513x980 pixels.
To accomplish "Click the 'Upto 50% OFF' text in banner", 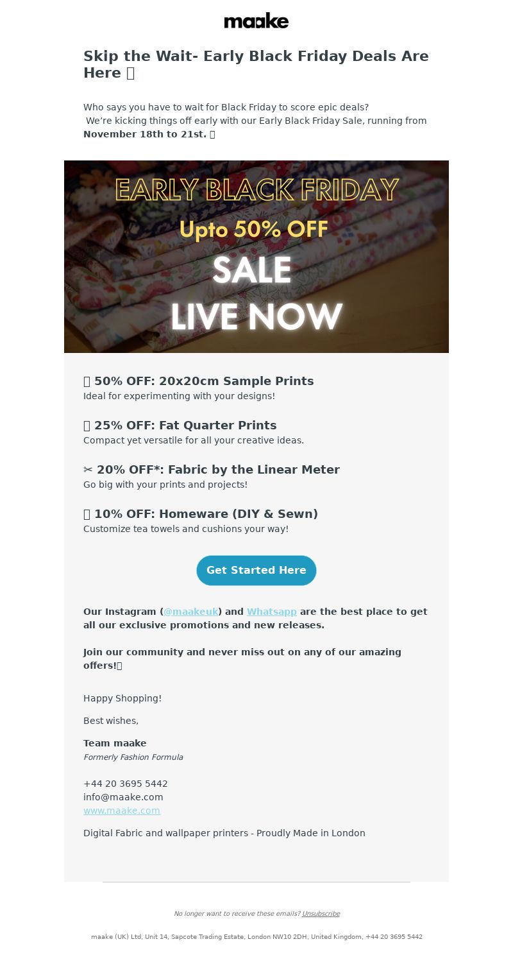I will click(x=253, y=230).
